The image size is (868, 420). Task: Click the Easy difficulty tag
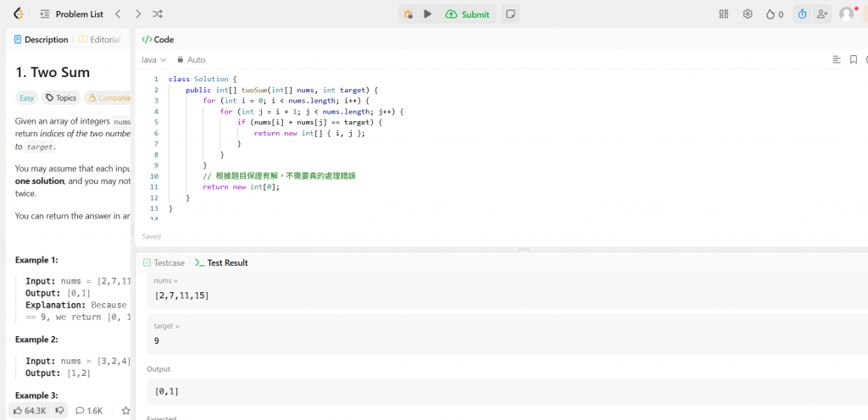(26, 98)
